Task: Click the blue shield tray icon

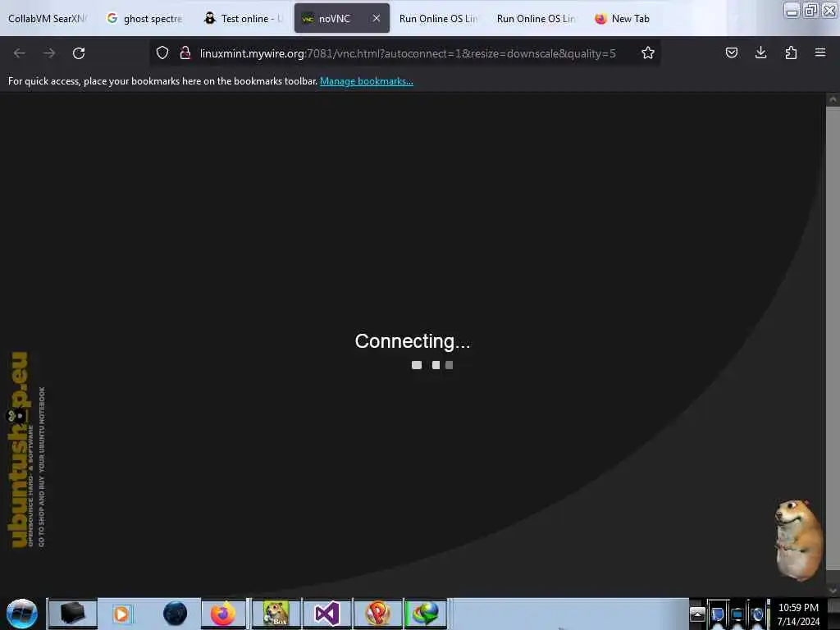Action: (717, 614)
